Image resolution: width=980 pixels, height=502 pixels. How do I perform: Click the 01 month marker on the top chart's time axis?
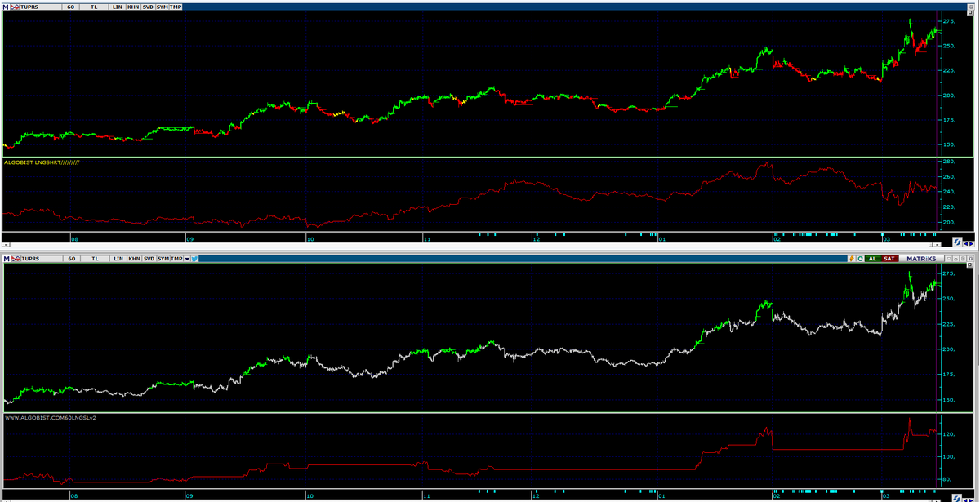[x=661, y=239]
